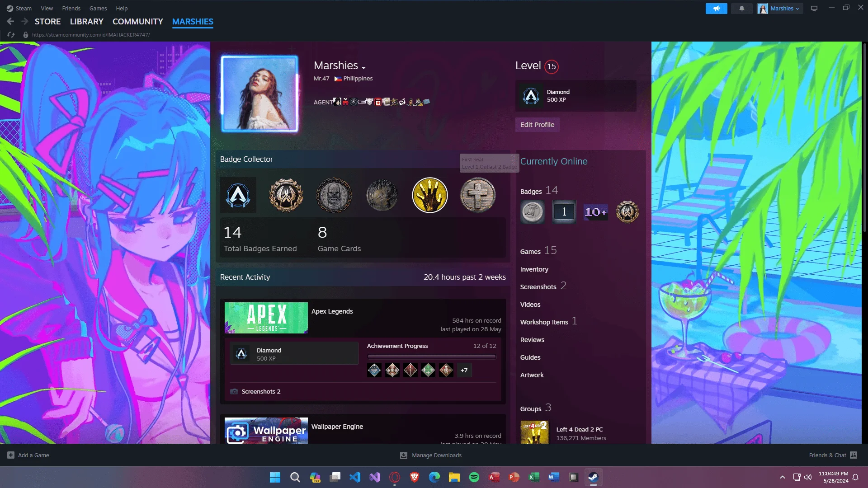
Task: Open the Help menu
Action: pos(122,8)
